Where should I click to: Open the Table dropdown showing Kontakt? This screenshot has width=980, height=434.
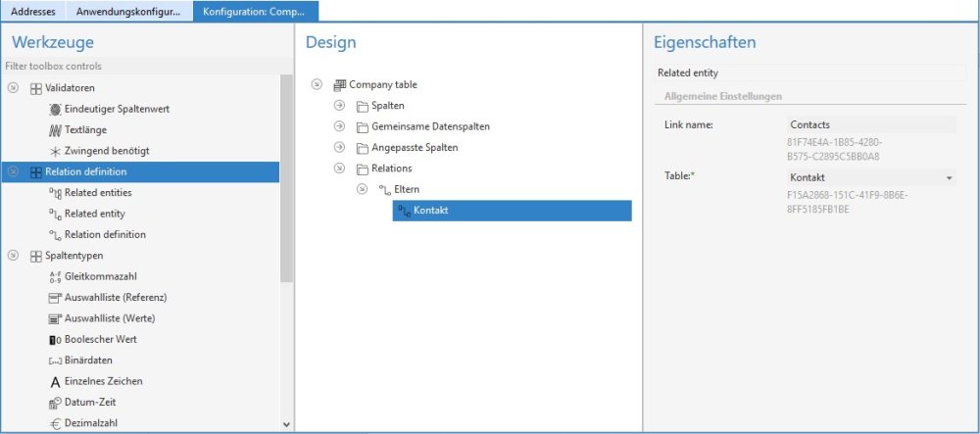tap(949, 177)
